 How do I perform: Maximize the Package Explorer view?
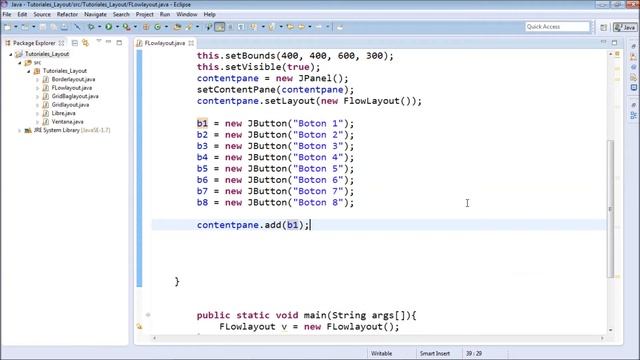click(x=119, y=42)
